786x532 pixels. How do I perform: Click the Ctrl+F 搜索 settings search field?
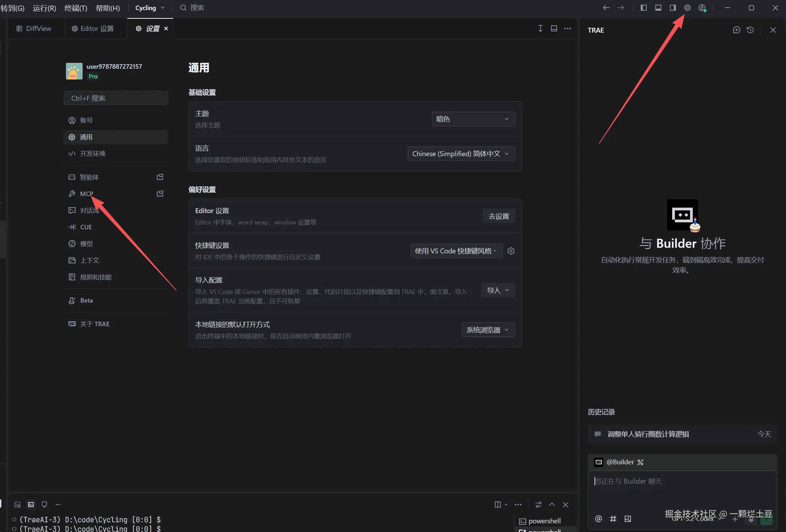coord(116,98)
